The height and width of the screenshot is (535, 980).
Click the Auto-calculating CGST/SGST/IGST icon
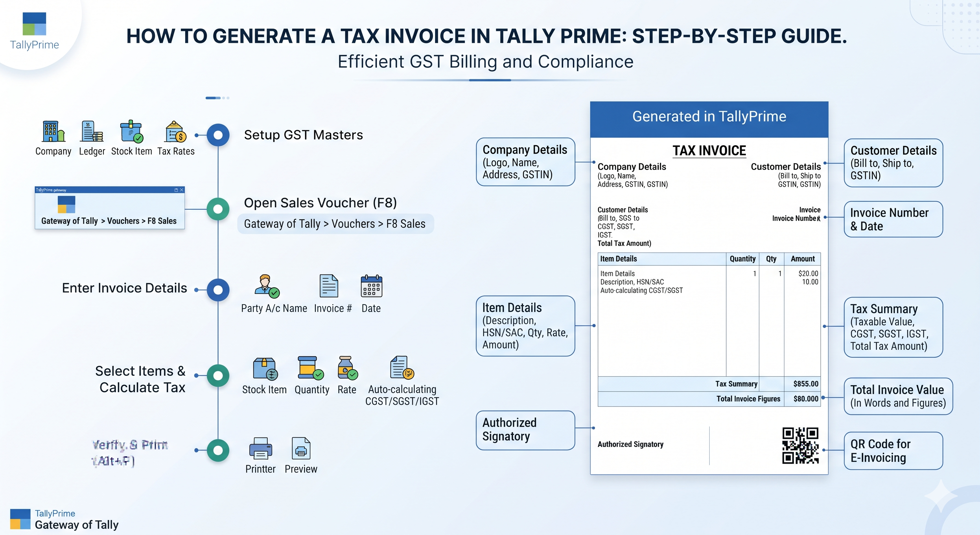point(402,367)
